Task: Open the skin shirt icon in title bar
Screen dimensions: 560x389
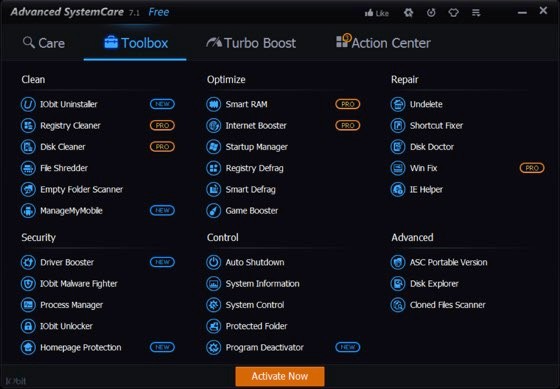Action: tap(454, 13)
